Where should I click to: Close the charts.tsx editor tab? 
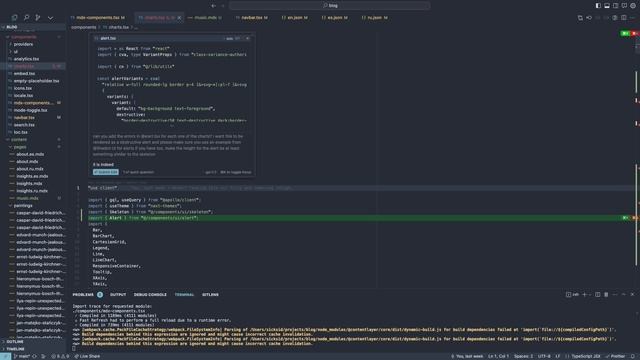[179, 18]
